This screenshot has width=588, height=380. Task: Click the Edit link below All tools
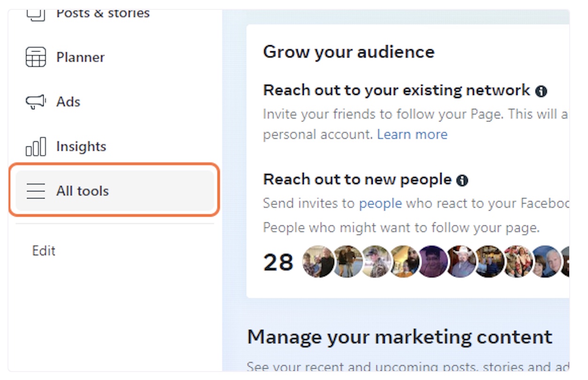point(44,251)
